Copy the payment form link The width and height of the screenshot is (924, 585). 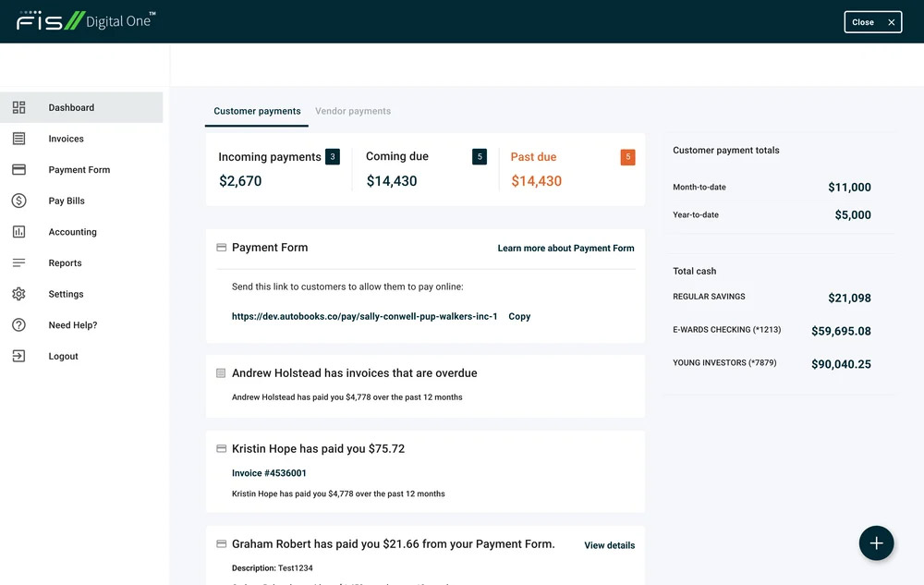coord(518,316)
